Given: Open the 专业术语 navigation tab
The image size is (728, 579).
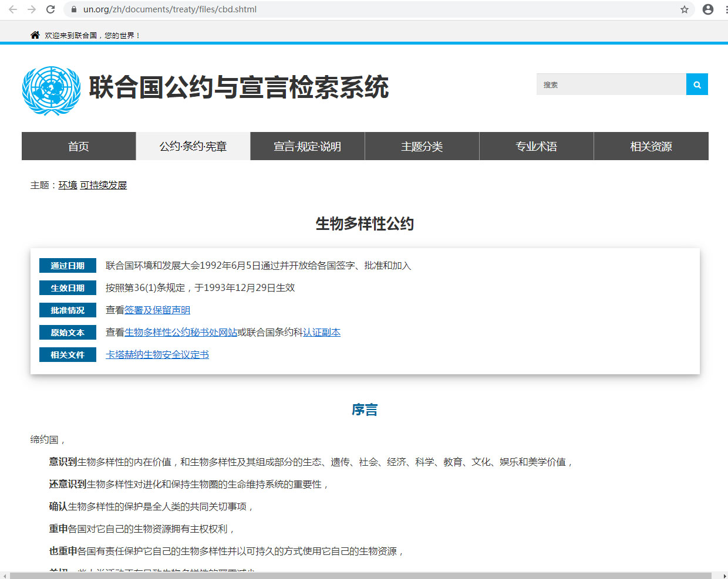Looking at the screenshot, I should pyautogui.click(x=537, y=146).
